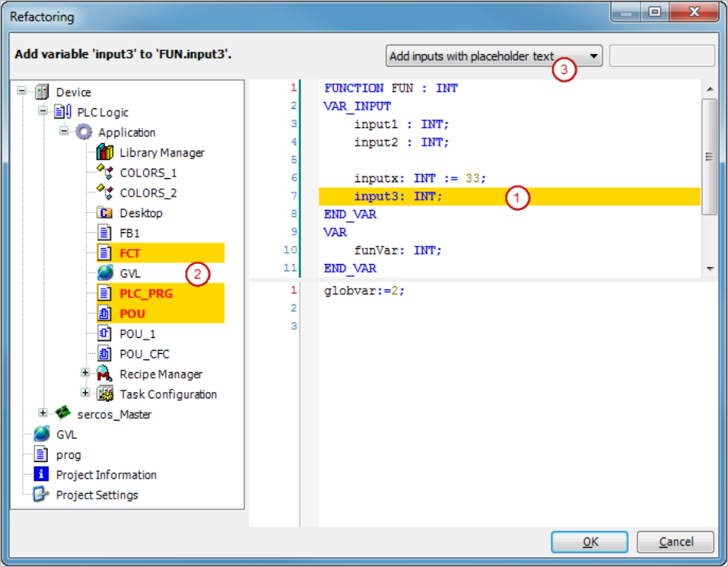This screenshot has height=567, width=728.
Task: Expand the Task Configuration node
Action: pos(86,394)
